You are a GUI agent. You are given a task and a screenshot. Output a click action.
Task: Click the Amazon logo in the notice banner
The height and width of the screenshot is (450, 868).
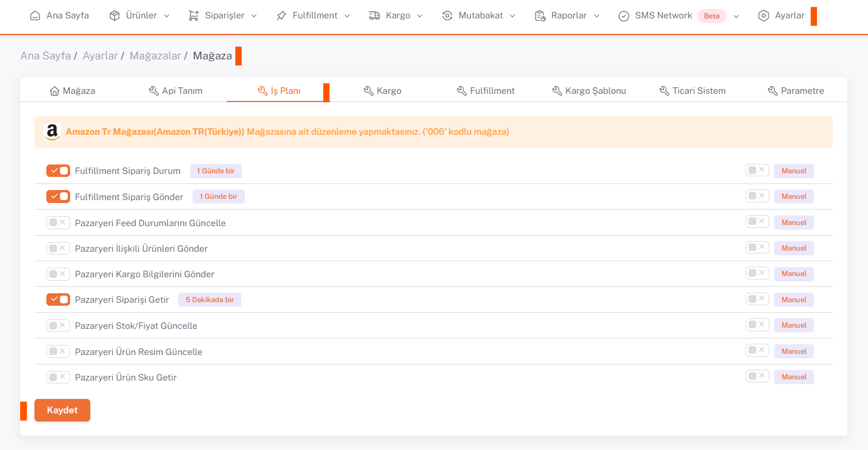[52, 132]
